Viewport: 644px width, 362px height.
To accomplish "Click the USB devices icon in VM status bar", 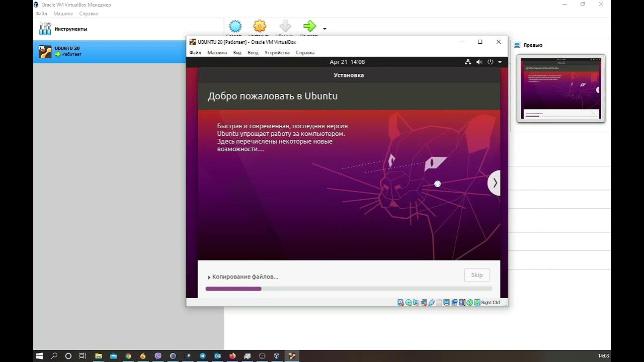I will coord(432,303).
